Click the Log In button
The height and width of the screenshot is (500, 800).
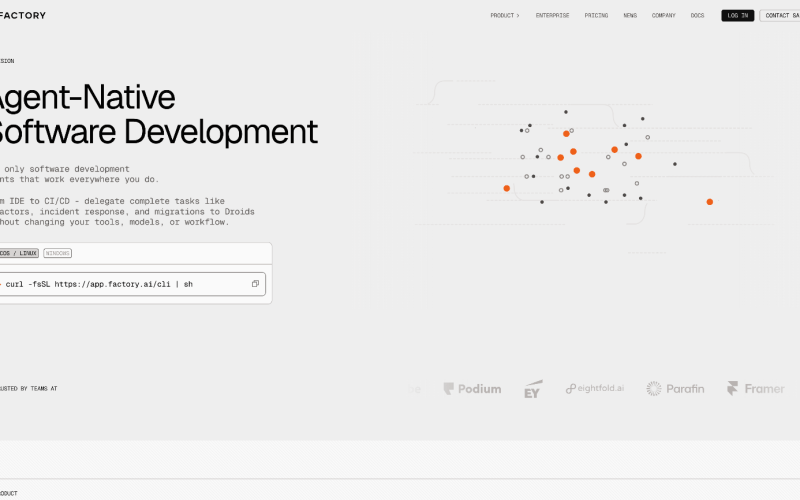click(737, 15)
